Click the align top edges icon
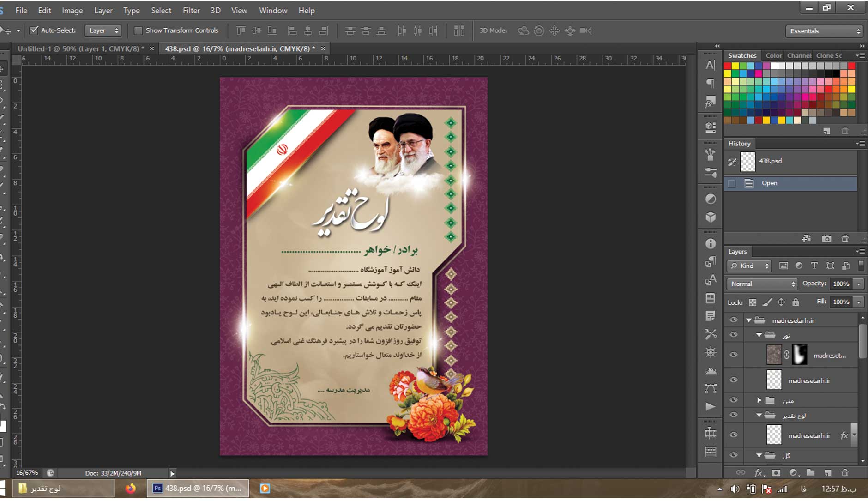The image size is (868, 501). click(241, 30)
